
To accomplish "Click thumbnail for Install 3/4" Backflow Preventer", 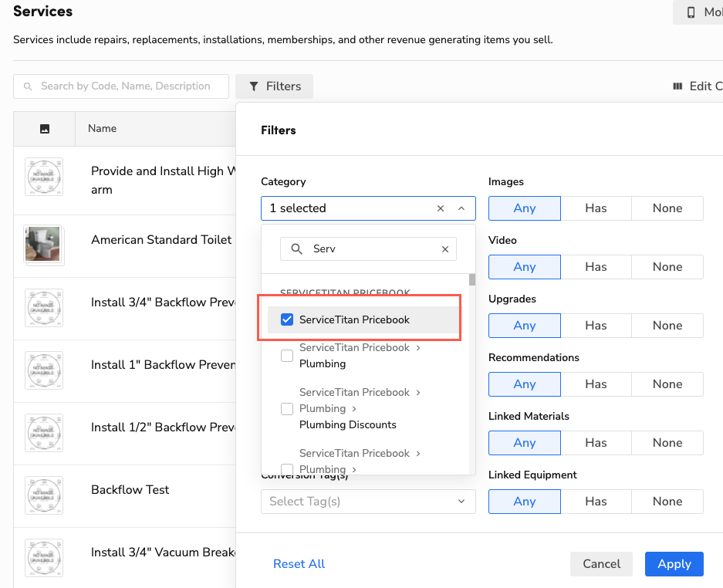I will 44,308.
